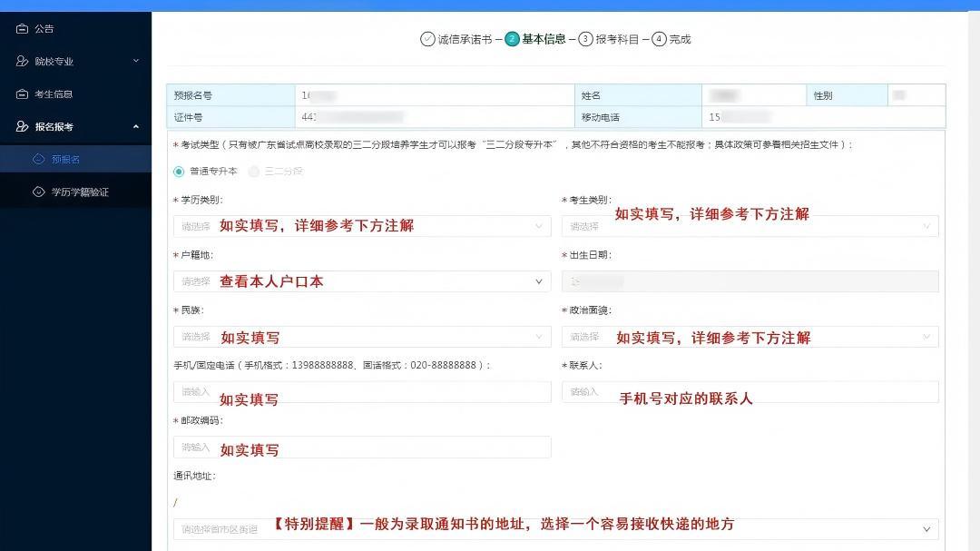Toggle the 报名报考 menu collapse arrow
The image size is (980, 551).
pos(135,126)
